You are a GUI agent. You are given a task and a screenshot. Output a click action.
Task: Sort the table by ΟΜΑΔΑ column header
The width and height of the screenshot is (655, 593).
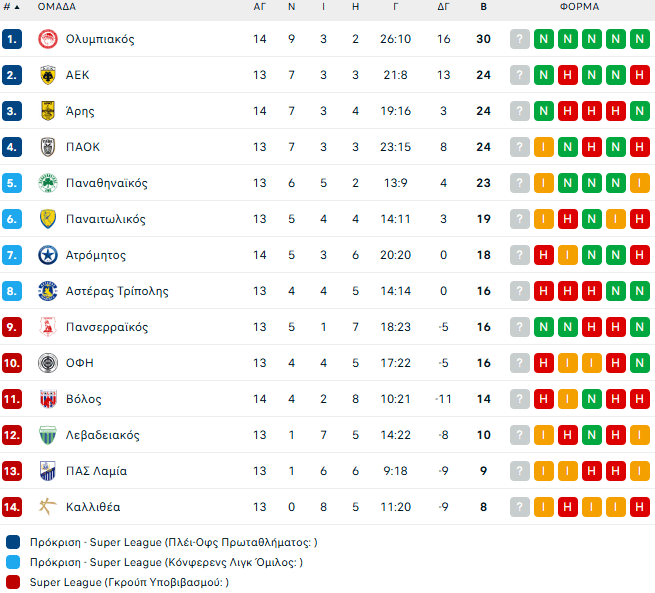[x=57, y=7]
